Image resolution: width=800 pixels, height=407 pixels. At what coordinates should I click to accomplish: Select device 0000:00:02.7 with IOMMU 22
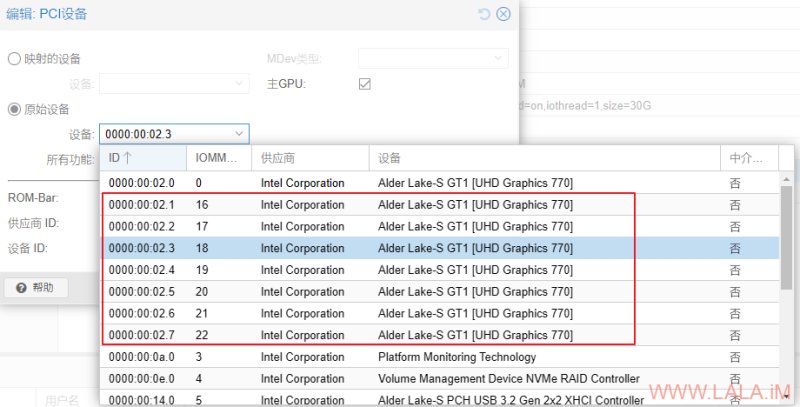coord(440,335)
